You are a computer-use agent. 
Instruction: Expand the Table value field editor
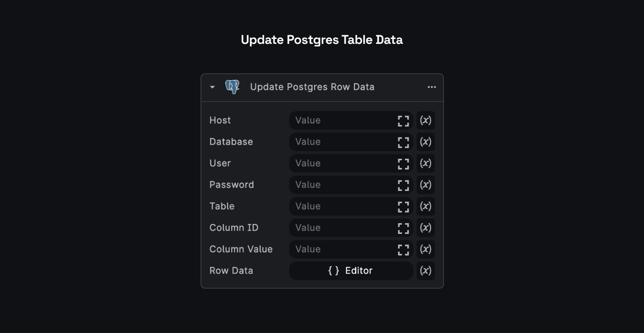point(403,206)
